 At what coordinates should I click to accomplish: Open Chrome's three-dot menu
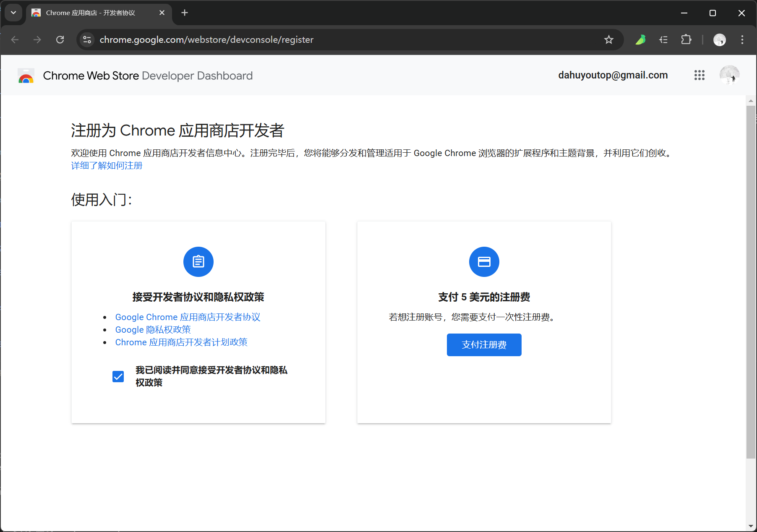click(x=742, y=39)
